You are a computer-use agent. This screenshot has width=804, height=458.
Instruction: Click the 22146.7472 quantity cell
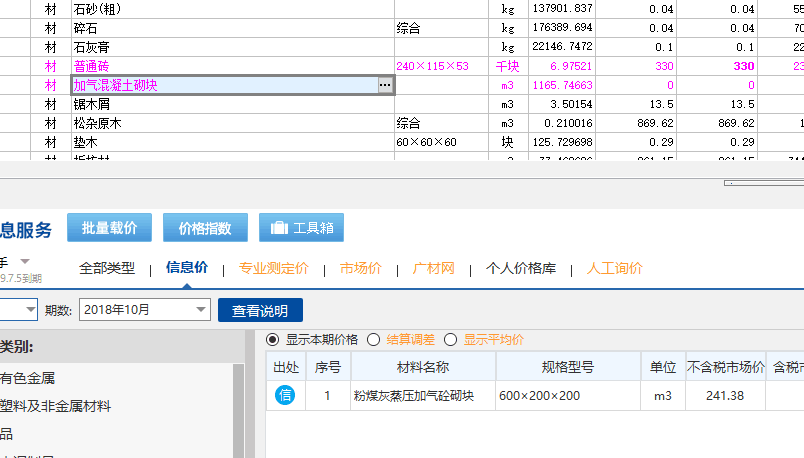pos(562,47)
